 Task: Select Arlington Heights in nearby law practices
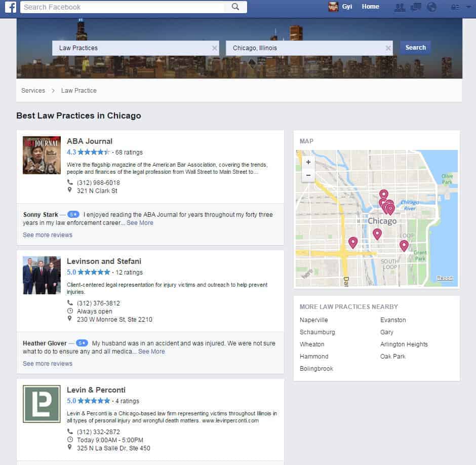pos(404,344)
